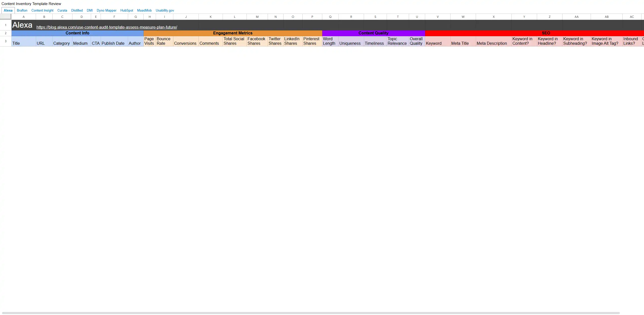Select the Twitter Shares header cell
644x315 pixels.
[276, 41]
